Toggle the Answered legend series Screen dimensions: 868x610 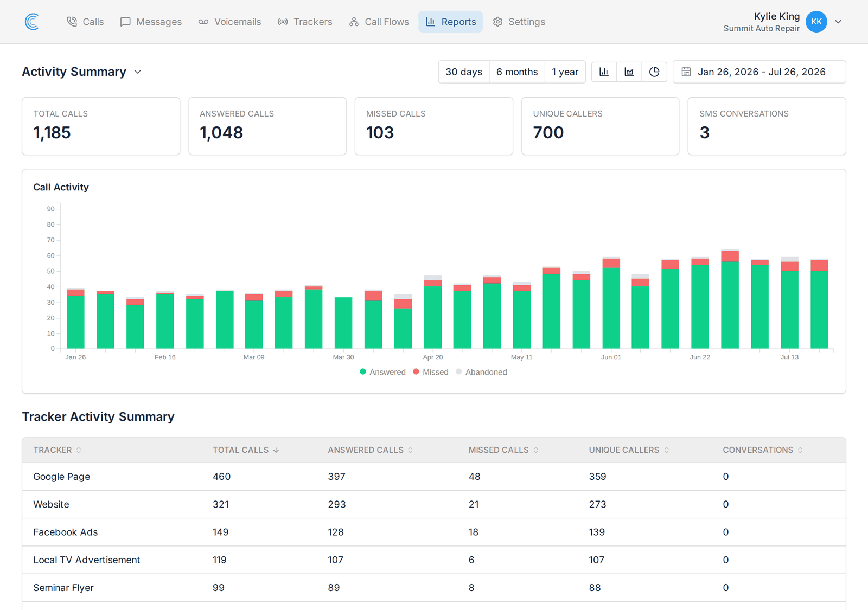(x=382, y=372)
